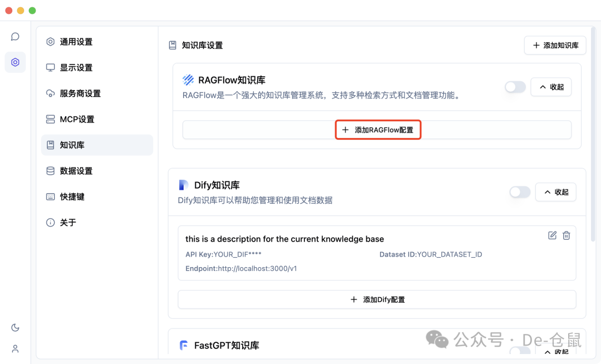Viewport: 601px width, 364px height.
Task: Click the 添加知识库 button at top right
Action: point(555,45)
